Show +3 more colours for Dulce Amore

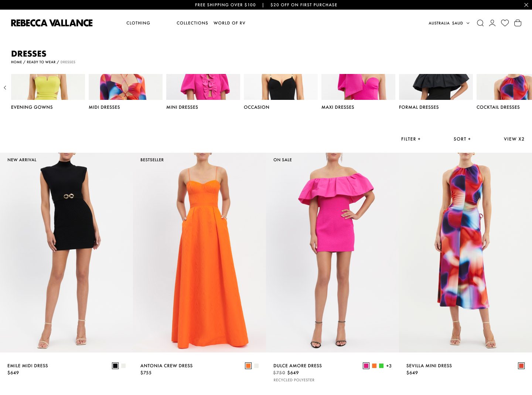click(389, 366)
